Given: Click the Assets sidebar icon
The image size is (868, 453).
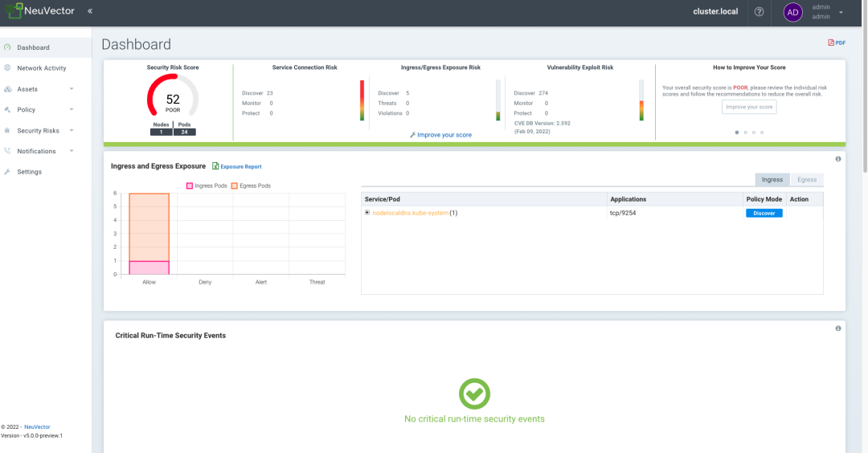Looking at the screenshot, I should (x=7, y=89).
